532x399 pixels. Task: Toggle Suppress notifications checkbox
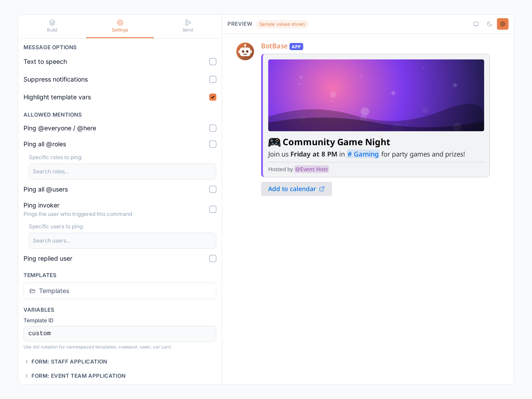coord(213,79)
